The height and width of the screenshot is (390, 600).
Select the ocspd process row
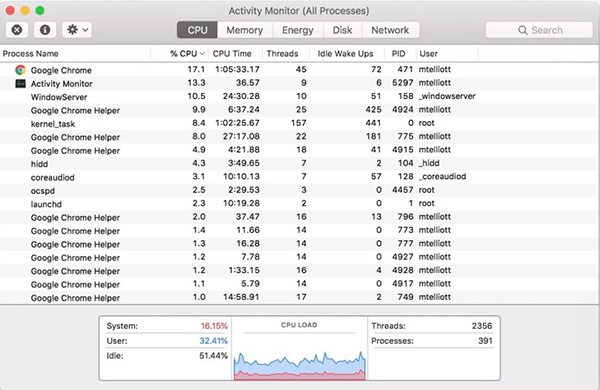[x=299, y=190]
